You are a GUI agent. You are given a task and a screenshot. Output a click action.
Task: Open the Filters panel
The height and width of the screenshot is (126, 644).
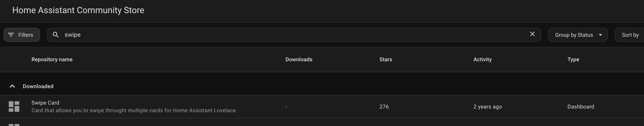click(22, 35)
